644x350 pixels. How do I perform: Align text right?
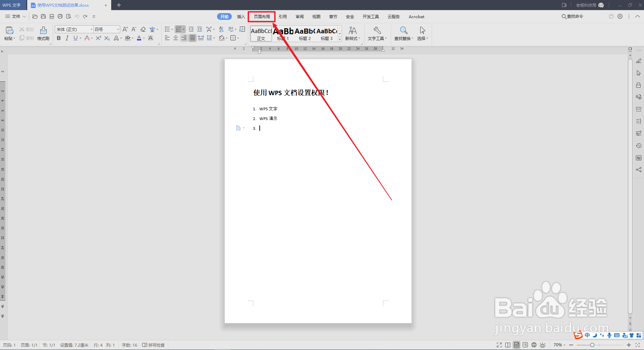point(184,38)
